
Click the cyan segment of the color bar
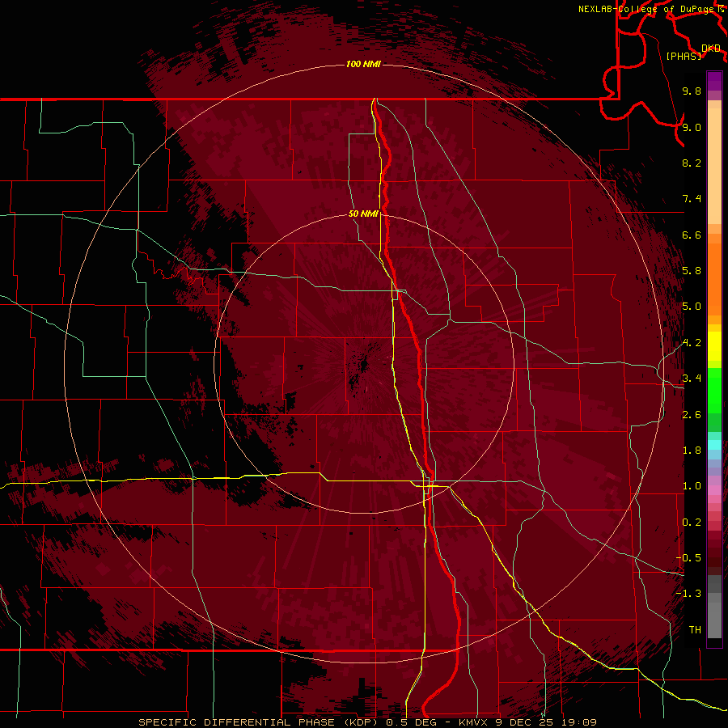[714, 445]
